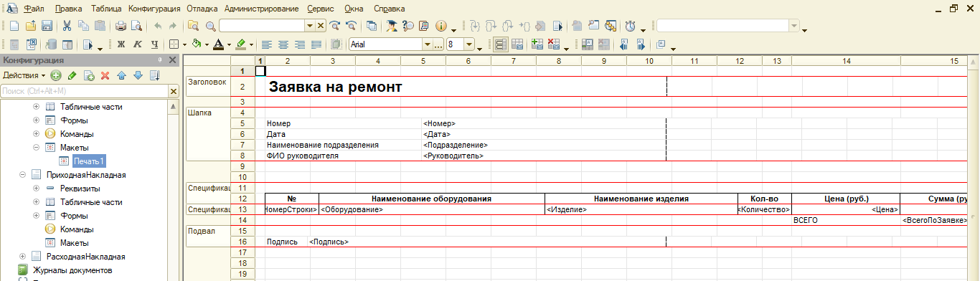Open the Таблица menu
Image resolution: width=980 pixels, height=281 pixels.
tap(105, 9)
